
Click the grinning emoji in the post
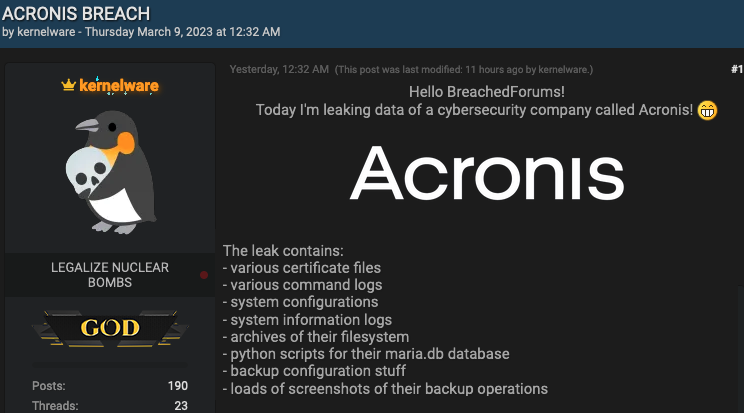pos(708,109)
